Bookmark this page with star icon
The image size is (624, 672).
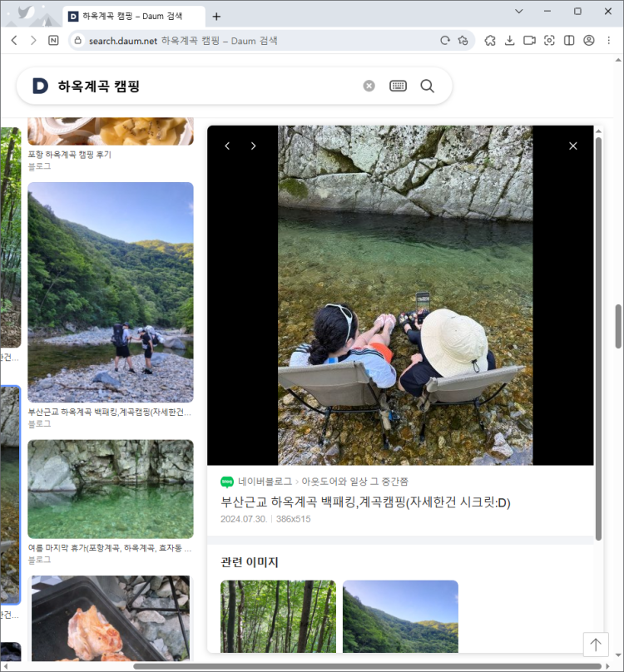tap(463, 40)
